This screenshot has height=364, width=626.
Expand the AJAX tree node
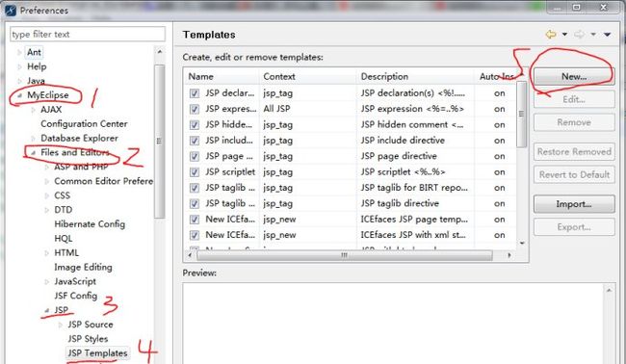click(33, 110)
